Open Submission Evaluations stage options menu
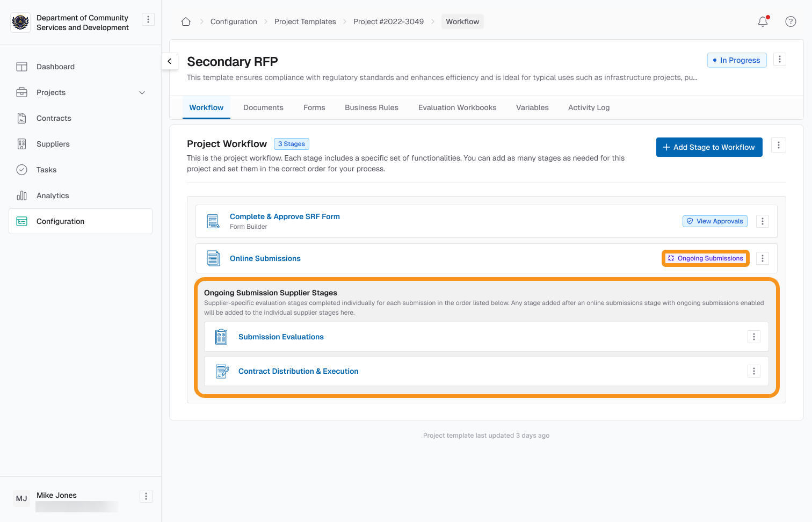Screen dimensions: 812x522 [754, 337]
